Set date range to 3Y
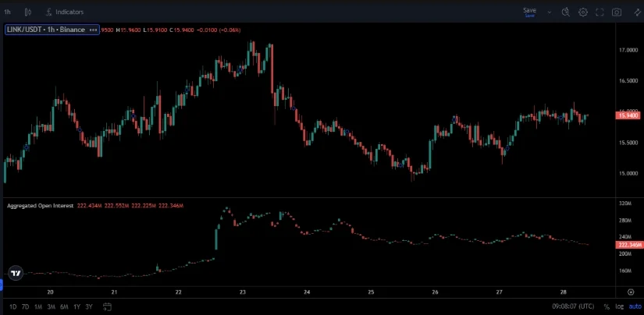The width and height of the screenshot is (644, 315). (89, 306)
